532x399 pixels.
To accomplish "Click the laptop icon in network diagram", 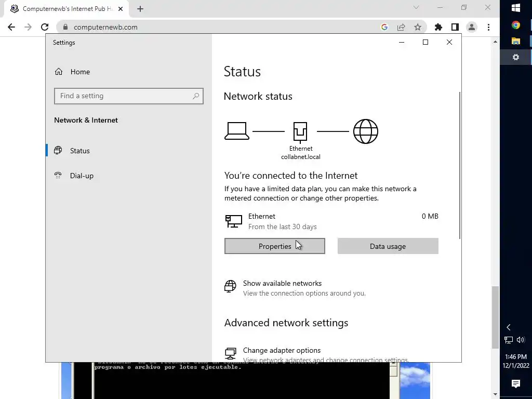I will pos(237,131).
